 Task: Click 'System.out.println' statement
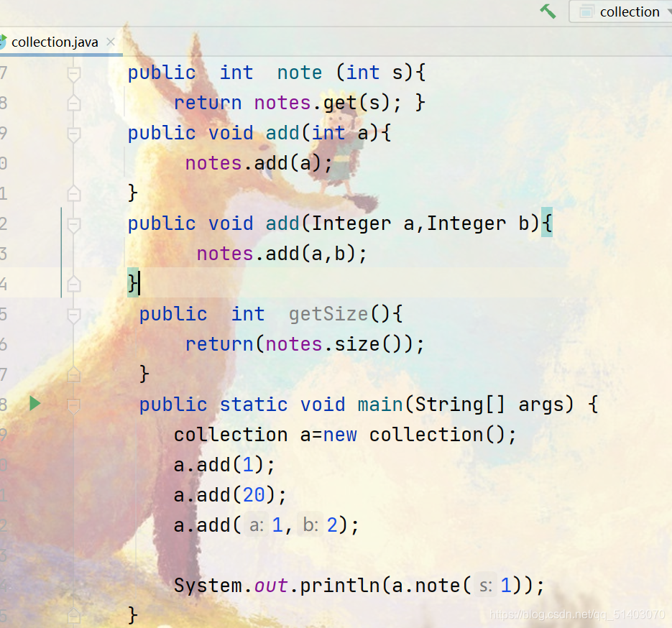coord(359,586)
